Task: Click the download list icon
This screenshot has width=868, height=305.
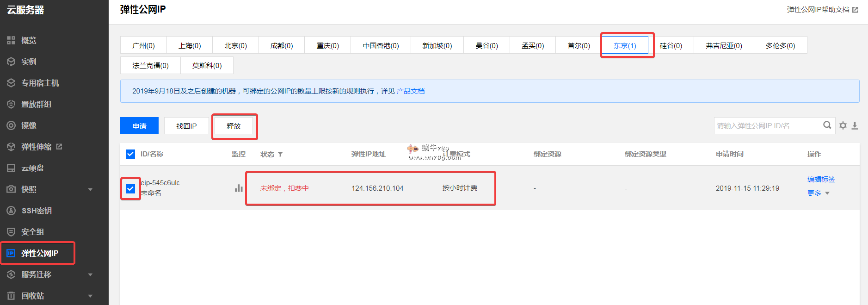Action: pyautogui.click(x=855, y=125)
